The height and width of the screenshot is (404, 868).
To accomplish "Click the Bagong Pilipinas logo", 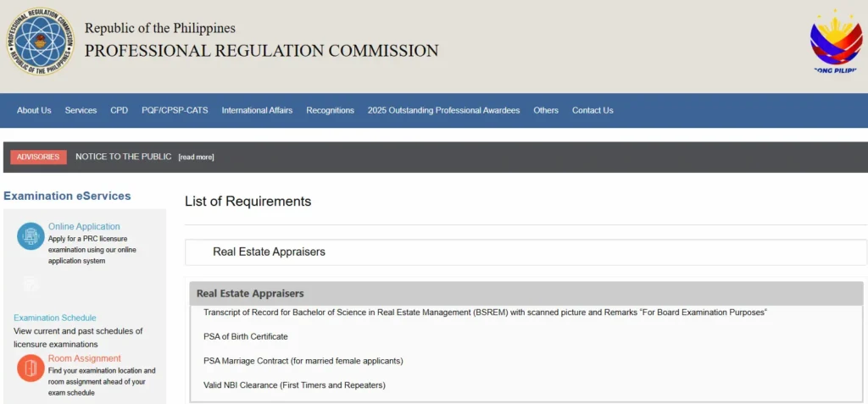I will coord(835,42).
